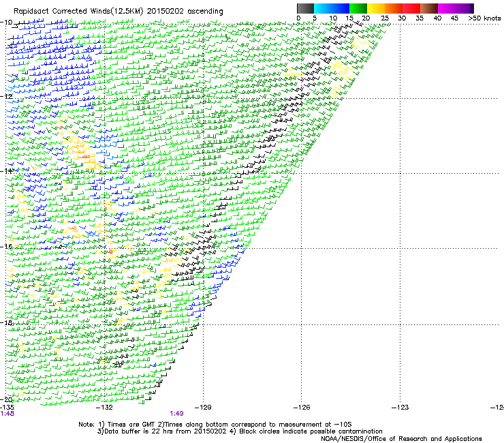
Task: Click the red 30–35 knots legend segment
Action: pyautogui.click(x=411, y=8)
